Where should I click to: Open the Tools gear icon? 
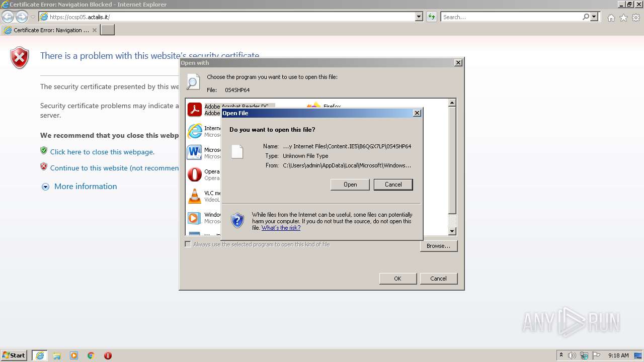point(636,18)
